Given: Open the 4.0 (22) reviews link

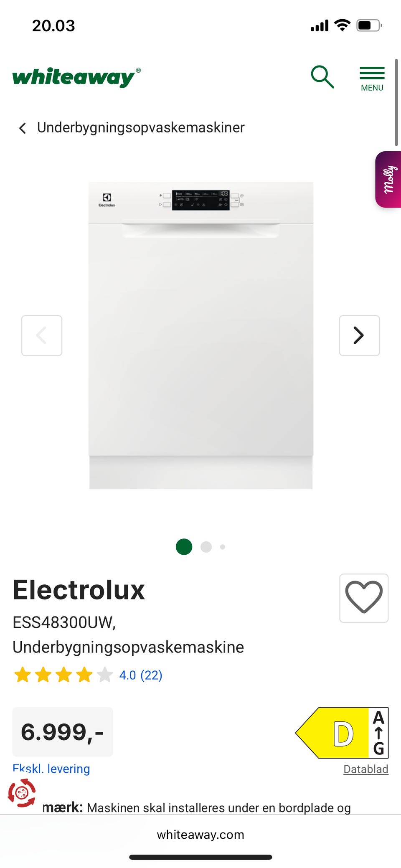Looking at the screenshot, I should (x=141, y=675).
